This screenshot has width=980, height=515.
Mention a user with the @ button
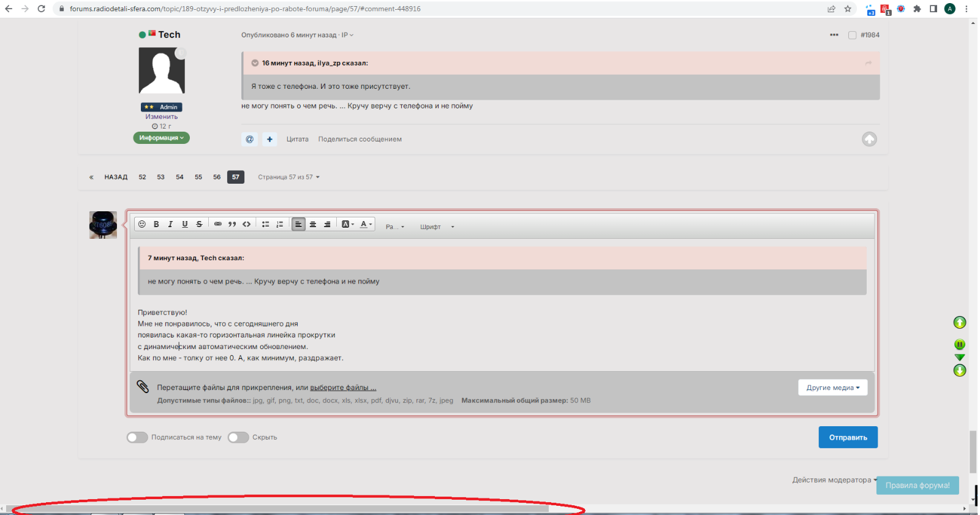[x=250, y=139]
